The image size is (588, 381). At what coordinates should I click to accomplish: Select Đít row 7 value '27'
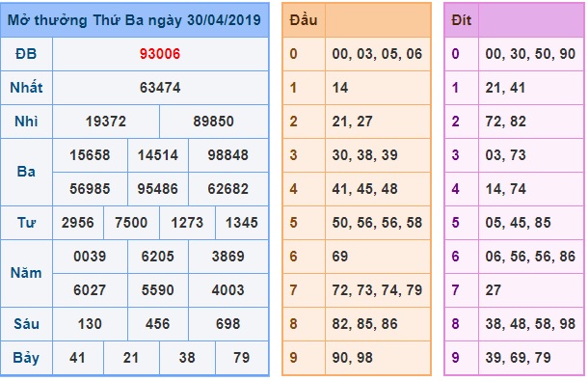tap(494, 290)
